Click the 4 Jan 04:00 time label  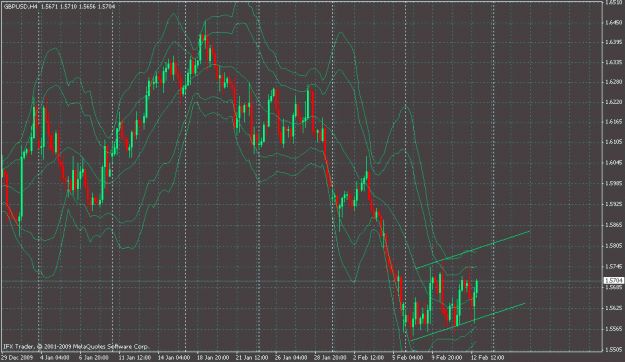click(x=55, y=357)
